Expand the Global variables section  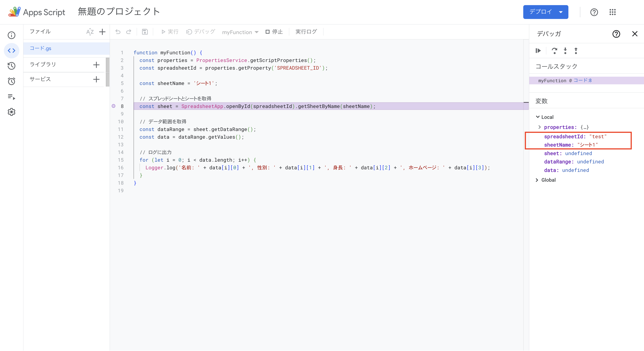(x=537, y=180)
